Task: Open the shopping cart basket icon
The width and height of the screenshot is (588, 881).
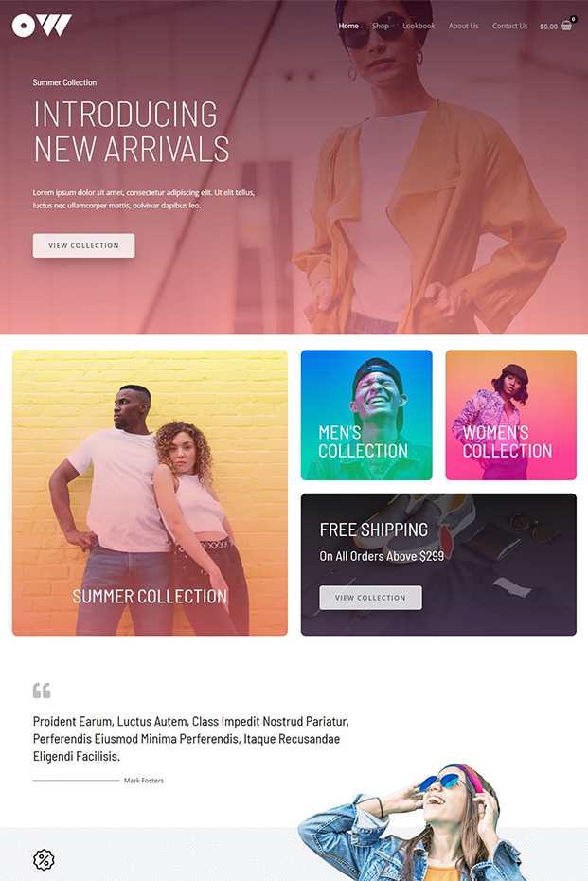Action: [x=566, y=26]
